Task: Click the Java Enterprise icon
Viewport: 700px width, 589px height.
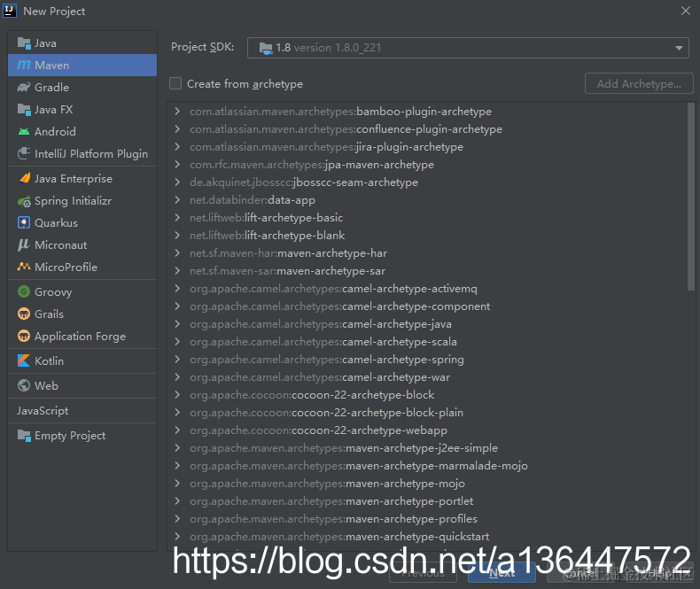Action: [x=24, y=179]
